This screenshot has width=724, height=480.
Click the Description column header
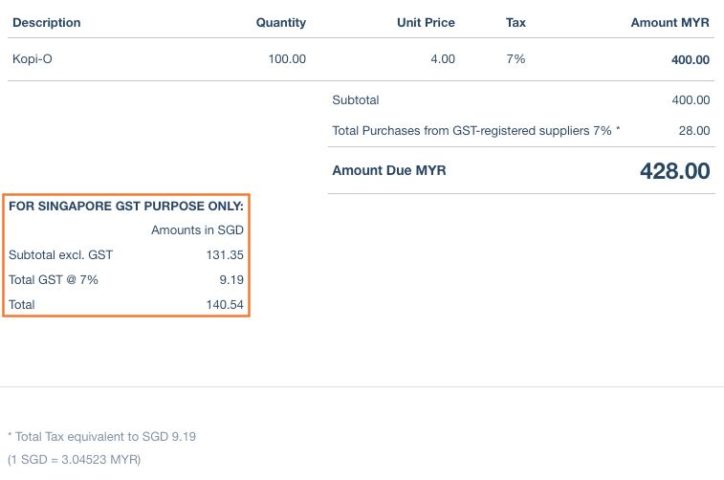[x=47, y=22]
